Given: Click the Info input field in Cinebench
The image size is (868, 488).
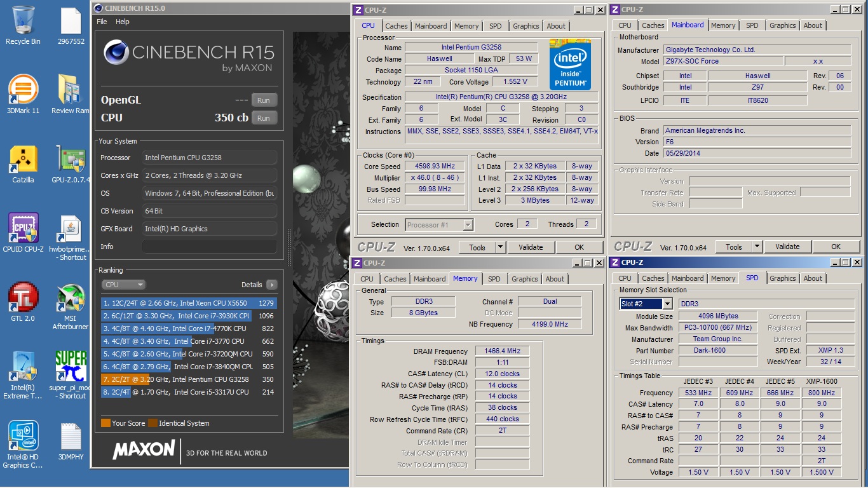Looking at the screenshot, I should (210, 247).
